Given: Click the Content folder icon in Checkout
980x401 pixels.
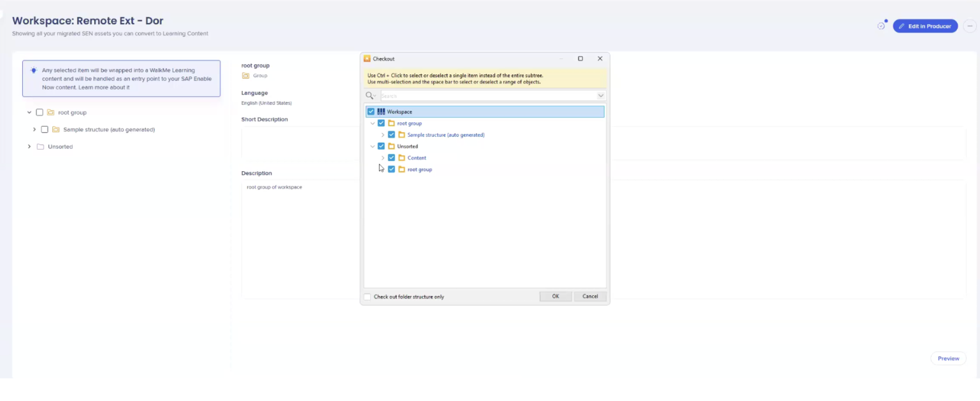Looking at the screenshot, I should tap(401, 158).
